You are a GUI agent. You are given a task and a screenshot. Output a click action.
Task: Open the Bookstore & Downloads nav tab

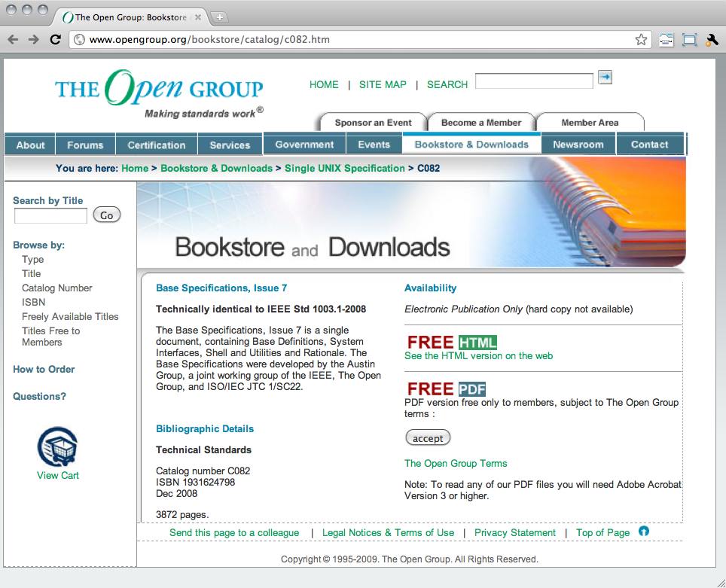[471, 145]
